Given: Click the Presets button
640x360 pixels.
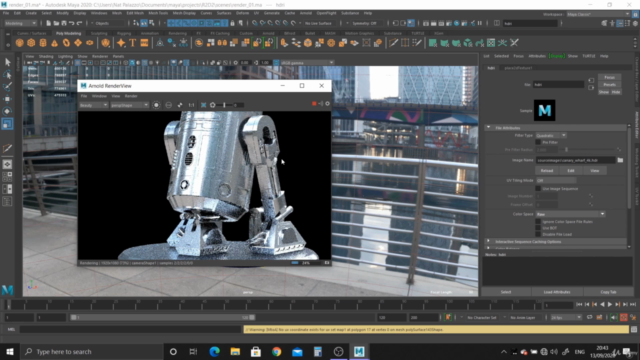Looking at the screenshot, I should 609,84.
